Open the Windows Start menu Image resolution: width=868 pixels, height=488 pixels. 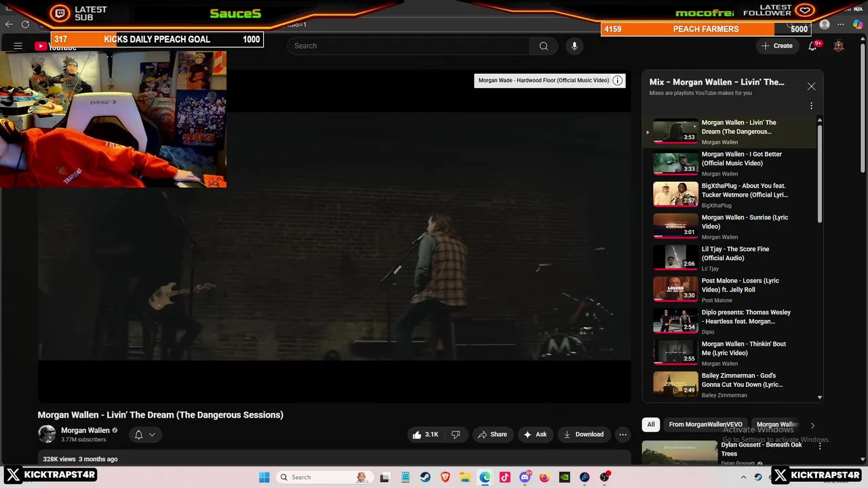point(264,477)
